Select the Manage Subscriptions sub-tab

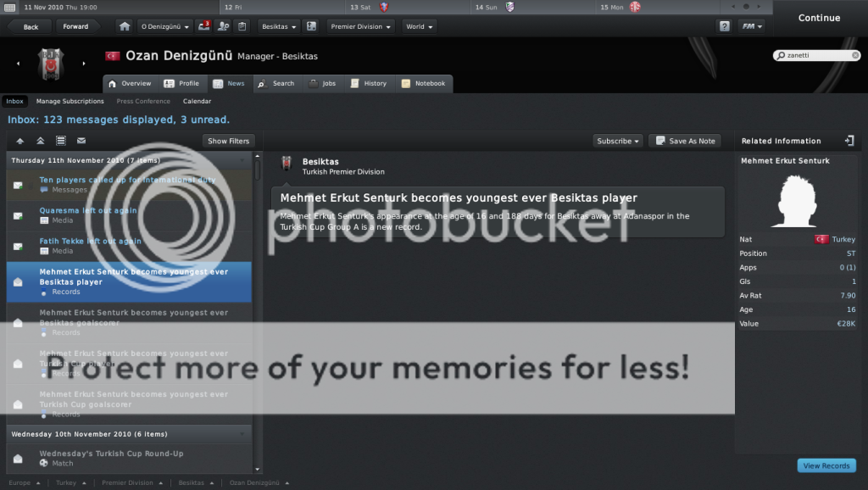coord(70,102)
